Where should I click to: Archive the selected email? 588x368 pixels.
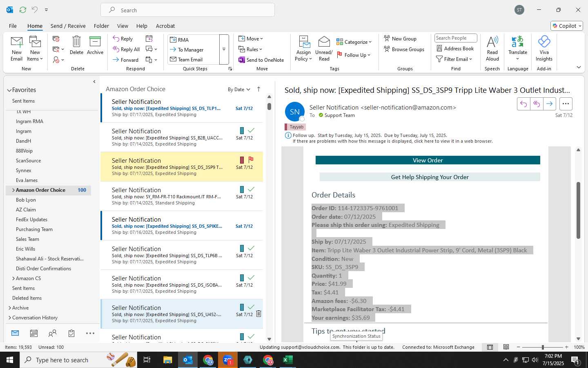click(95, 45)
